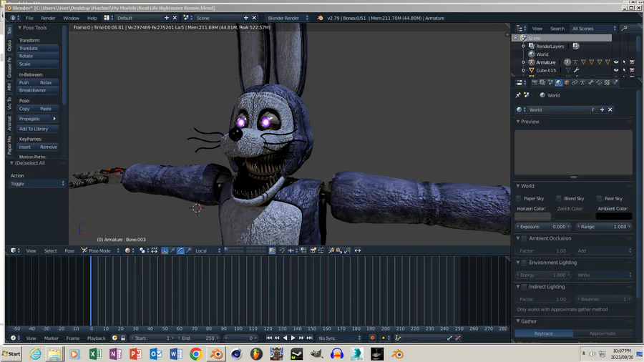Open the Blender Render engine dropdown
The width and height of the screenshot is (644, 362).
pyautogui.click(x=288, y=18)
